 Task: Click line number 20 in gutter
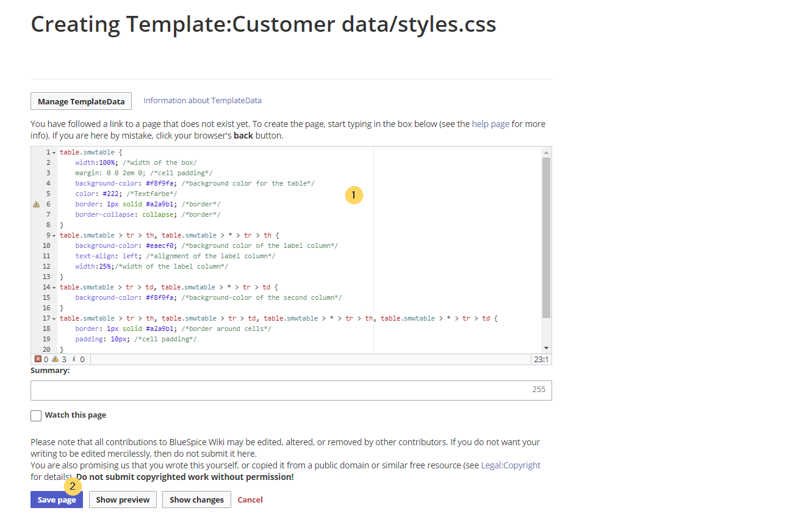pos(46,349)
